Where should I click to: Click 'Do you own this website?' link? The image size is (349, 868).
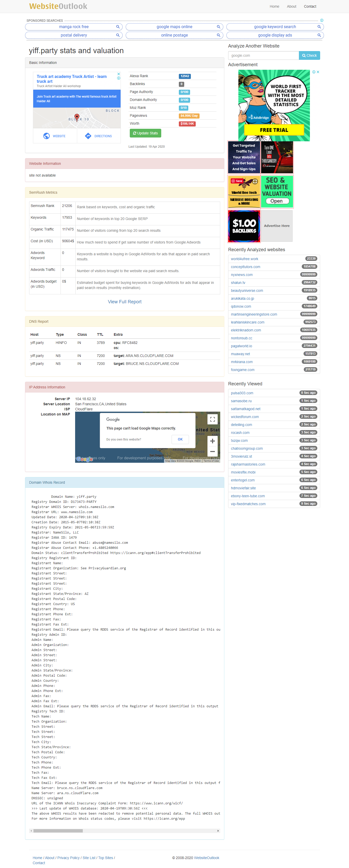click(124, 439)
